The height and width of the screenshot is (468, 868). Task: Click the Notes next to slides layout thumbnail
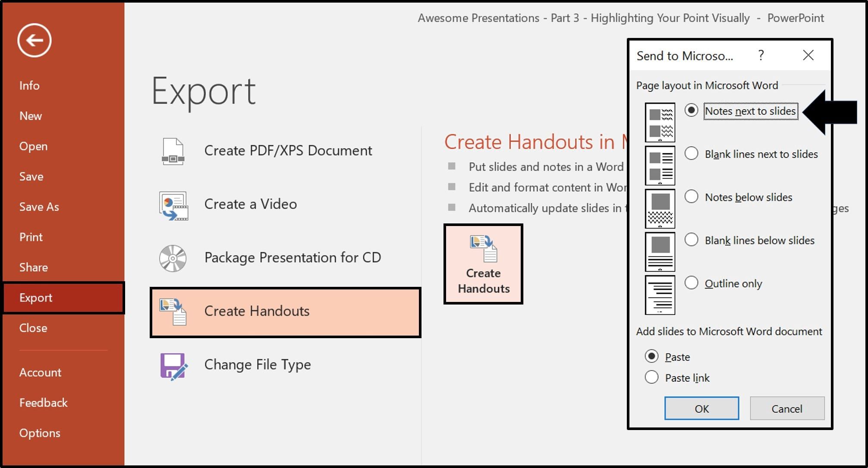point(660,122)
